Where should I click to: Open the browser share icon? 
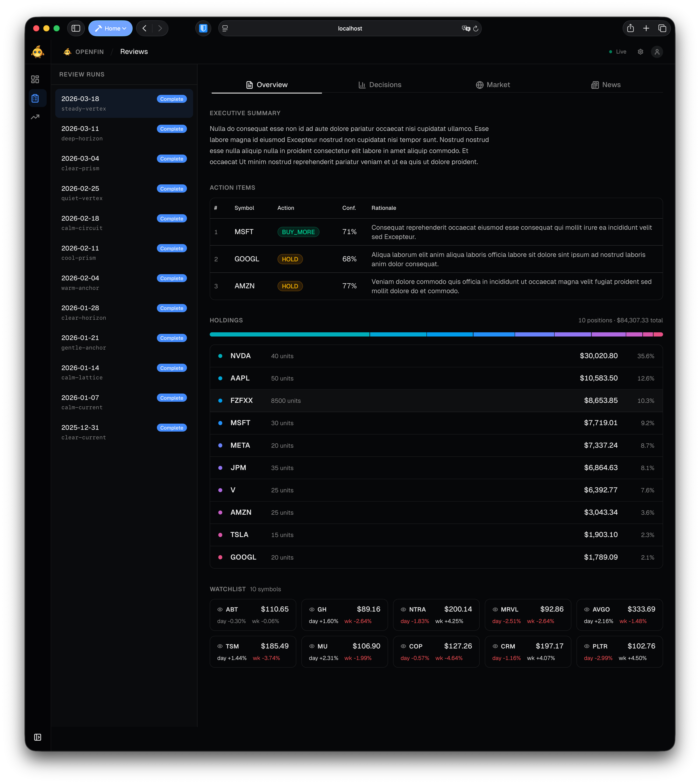point(630,29)
